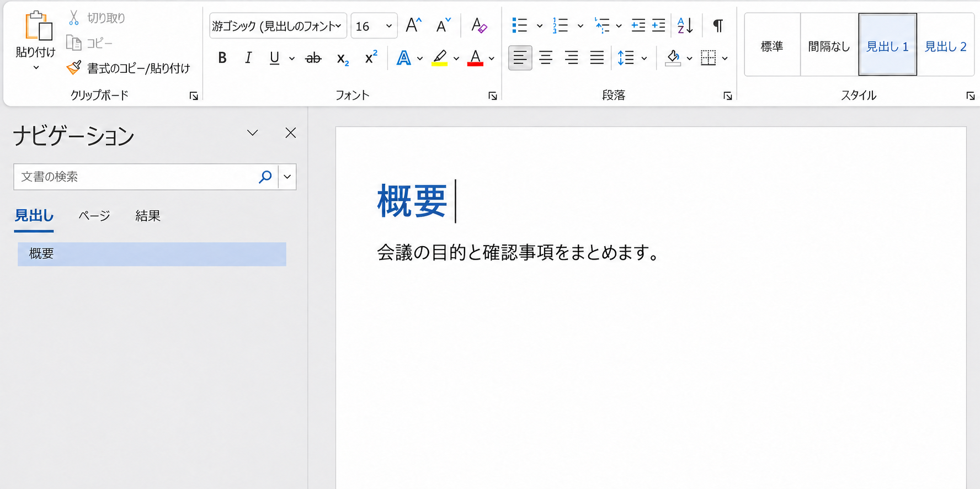Decrease font size with the smaller A icon

click(443, 25)
